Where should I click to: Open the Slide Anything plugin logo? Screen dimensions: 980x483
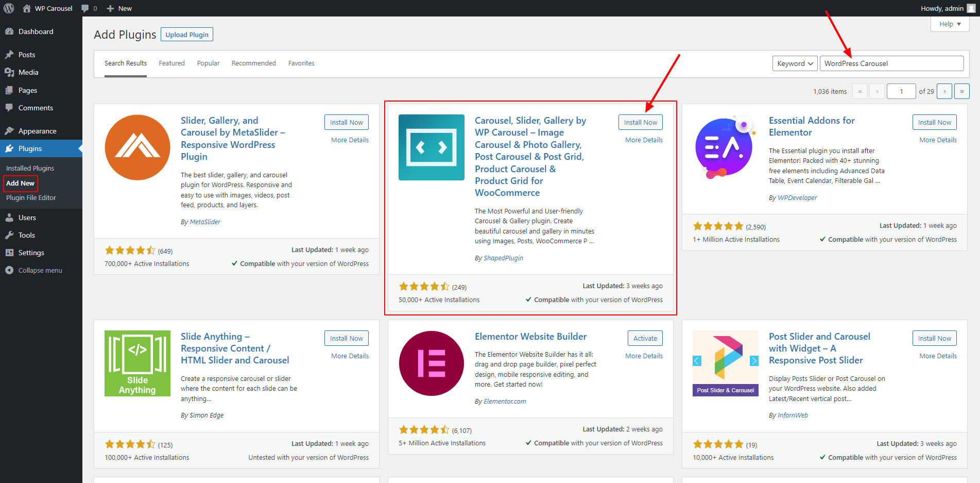click(x=137, y=363)
